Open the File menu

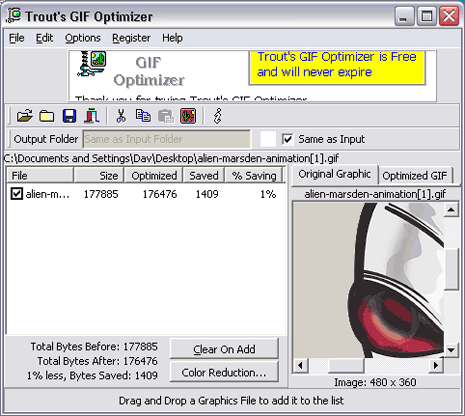(17, 38)
